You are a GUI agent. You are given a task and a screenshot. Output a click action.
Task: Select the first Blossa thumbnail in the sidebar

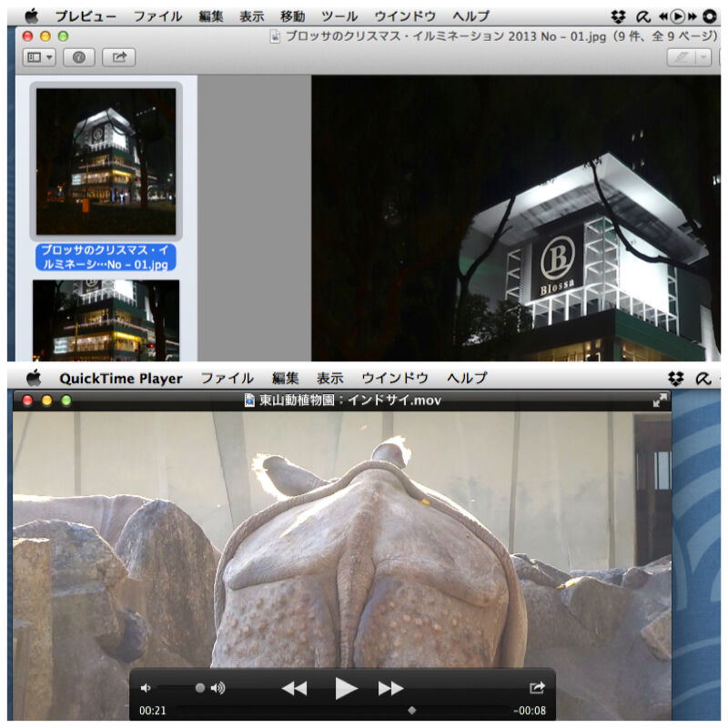106,161
